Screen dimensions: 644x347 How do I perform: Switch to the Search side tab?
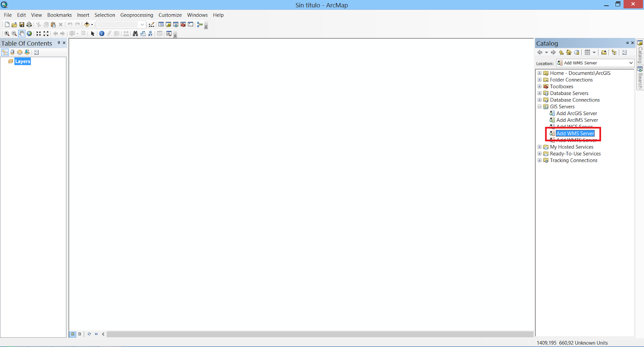click(640, 78)
